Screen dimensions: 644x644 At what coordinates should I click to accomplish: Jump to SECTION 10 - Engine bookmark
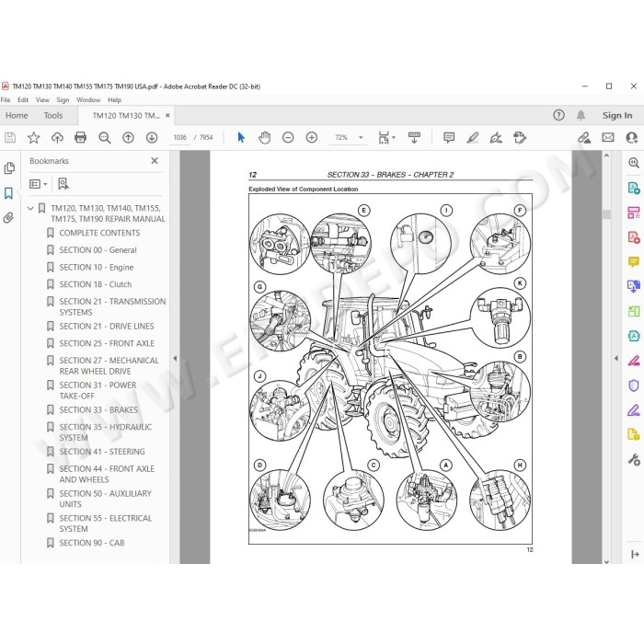97,268
